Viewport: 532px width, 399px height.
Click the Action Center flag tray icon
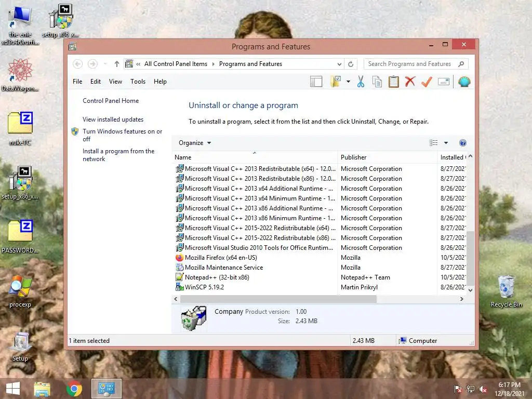click(458, 389)
